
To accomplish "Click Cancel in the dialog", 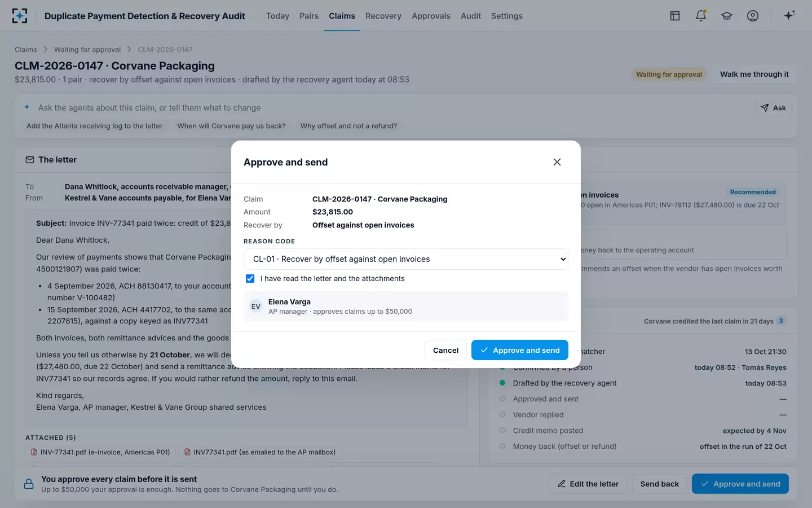I will 445,351.
